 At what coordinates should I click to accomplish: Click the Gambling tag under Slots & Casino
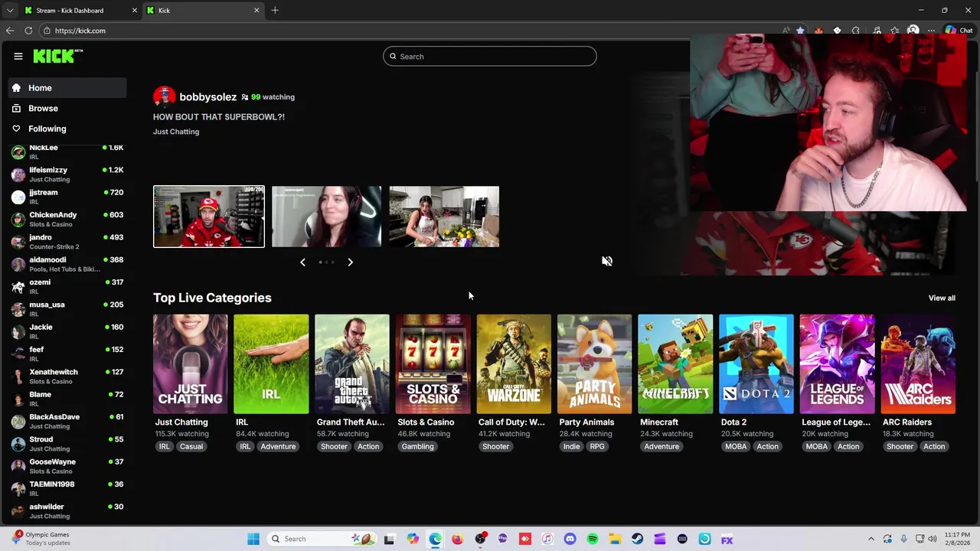418,447
